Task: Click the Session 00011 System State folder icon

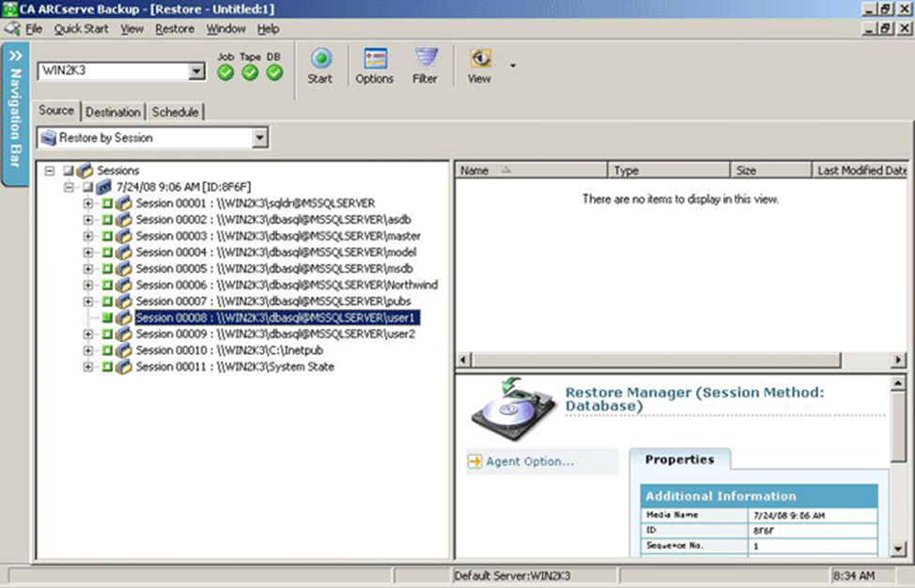Action: (124, 366)
